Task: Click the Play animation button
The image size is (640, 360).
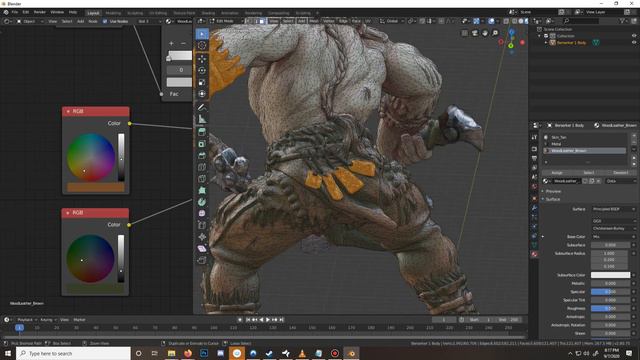Action: tap(268, 320)
